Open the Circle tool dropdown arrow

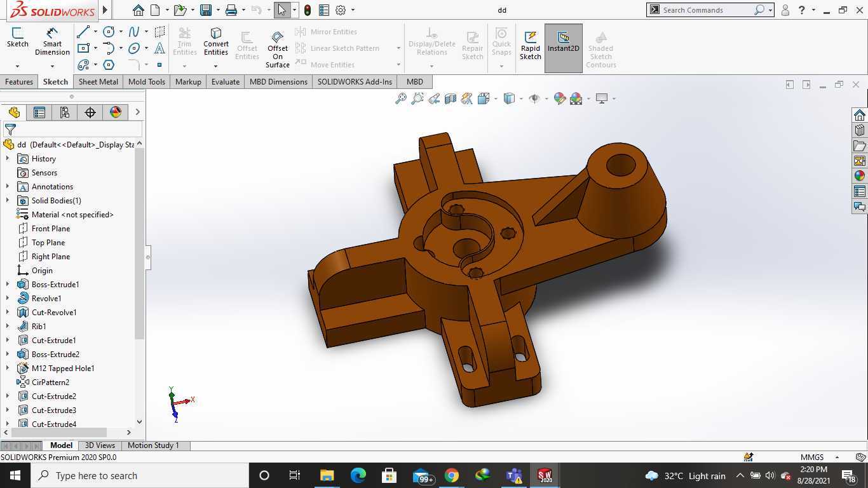point(121,32)
